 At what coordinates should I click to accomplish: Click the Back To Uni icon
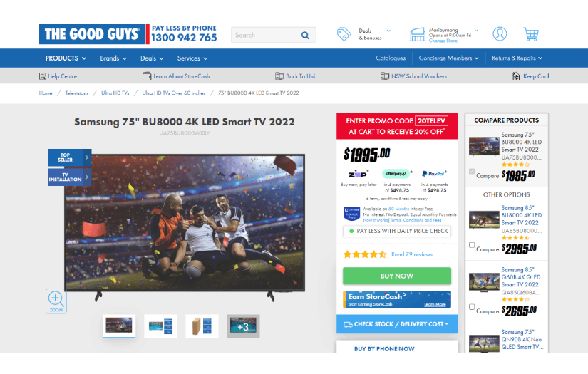[279, 76]
